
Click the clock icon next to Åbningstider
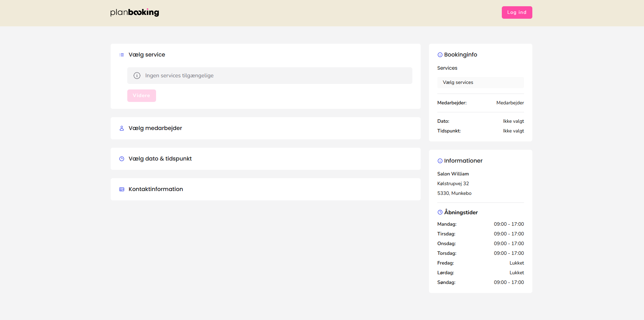pyautogui.click(x=440, y=212)
